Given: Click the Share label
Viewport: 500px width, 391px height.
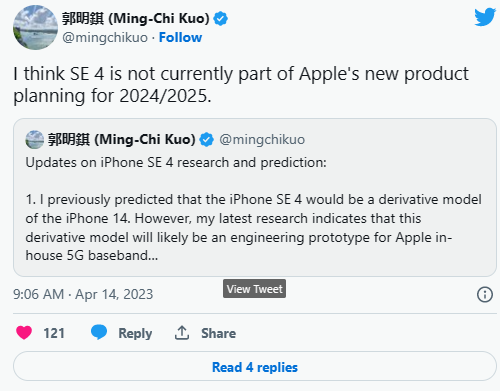Looking at the screenshot, I should pyautogui.click(x=219, y=333).
